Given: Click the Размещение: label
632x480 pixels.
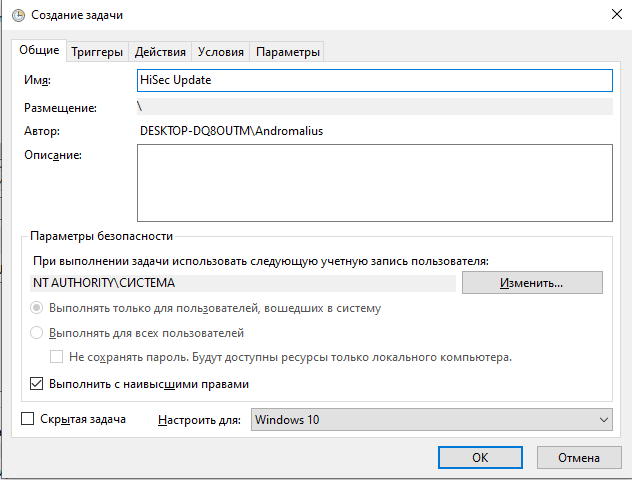Looking at the screenshot, I should coord(60,108).
